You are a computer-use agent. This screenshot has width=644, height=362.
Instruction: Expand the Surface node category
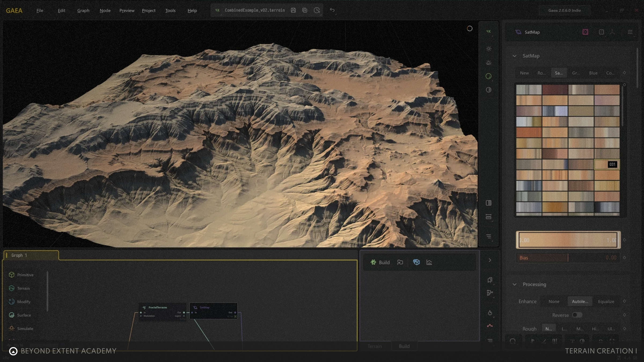tap(20, 315)
